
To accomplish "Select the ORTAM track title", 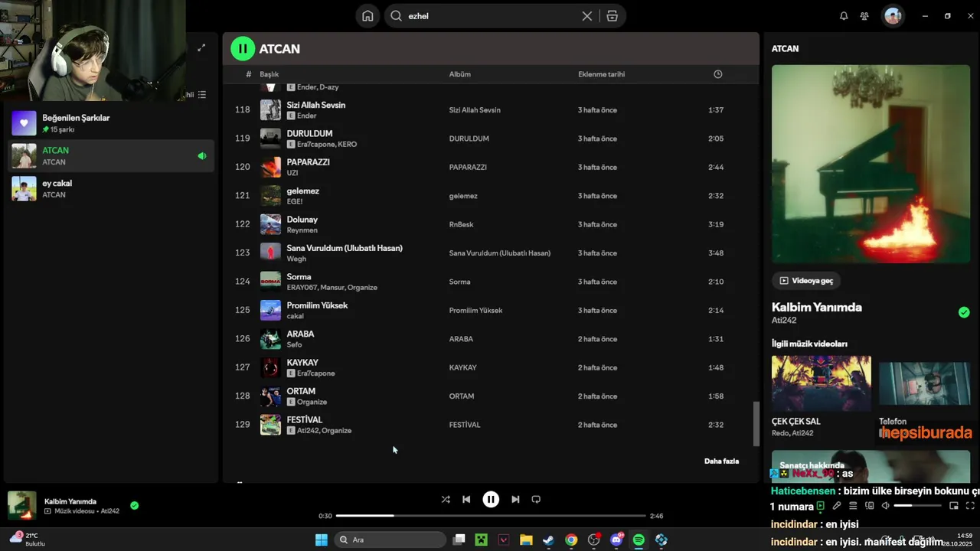I will (x=301, y=391).
